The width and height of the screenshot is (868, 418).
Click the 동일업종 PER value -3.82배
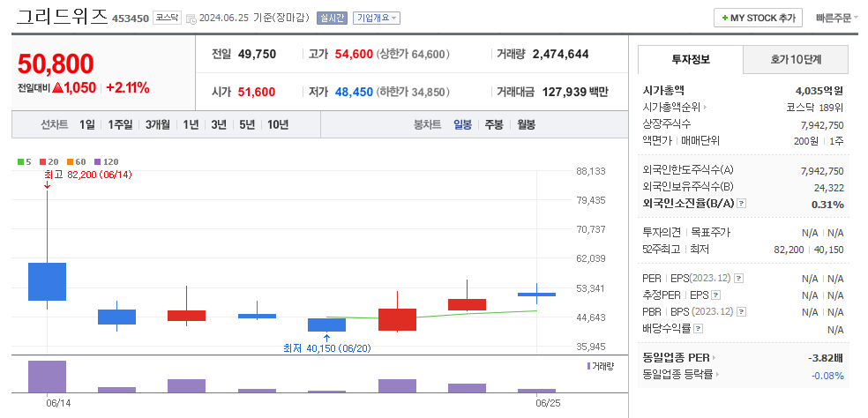[x=826, y=358]
